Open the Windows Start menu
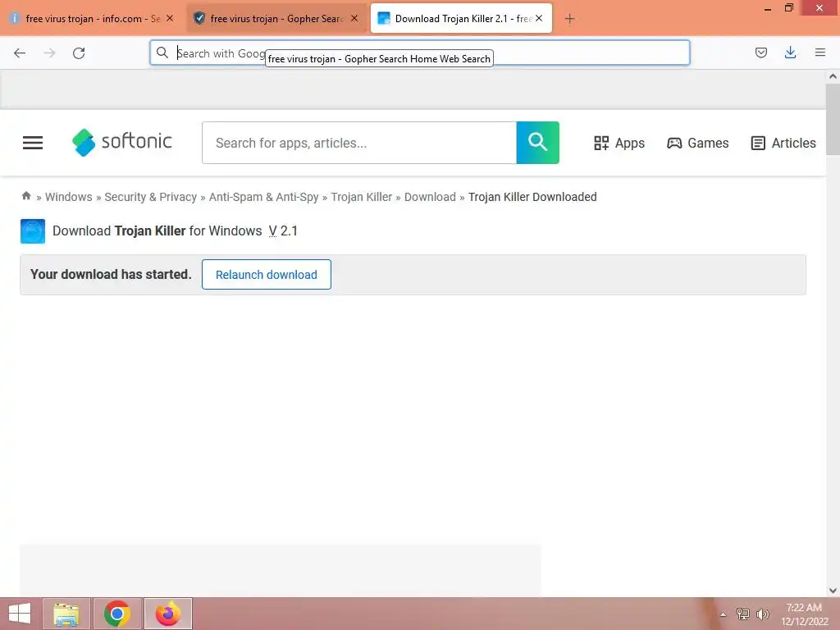Viewport: 840px width, 630px height. tap(20, 614)
